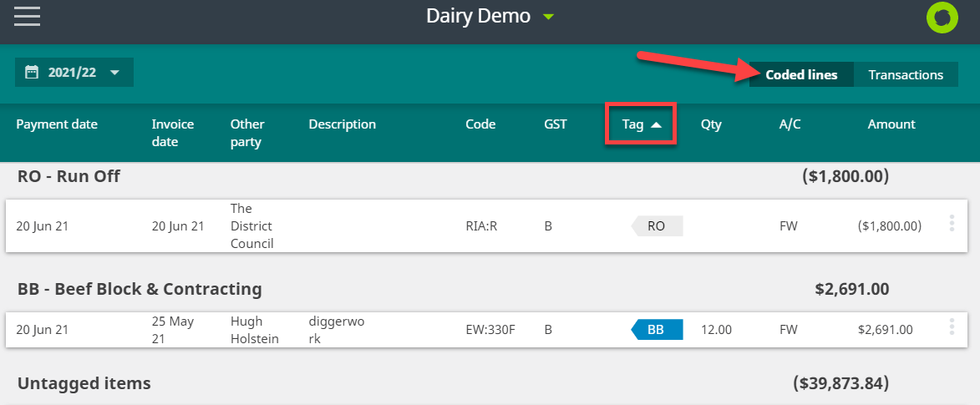Open the green user profile avatar
Viewport: 980px width, 405px height.
[942, 17]
